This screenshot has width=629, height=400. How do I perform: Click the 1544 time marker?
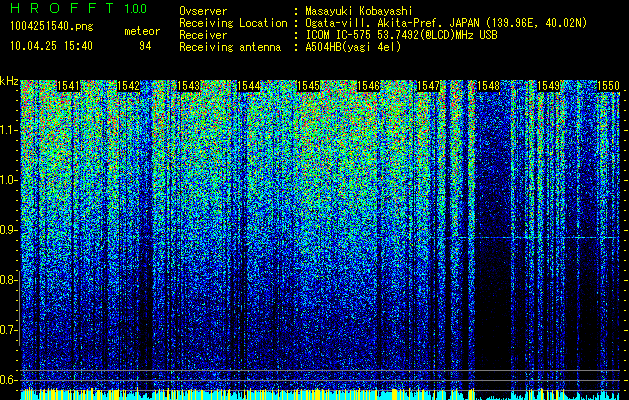point(249,86)
